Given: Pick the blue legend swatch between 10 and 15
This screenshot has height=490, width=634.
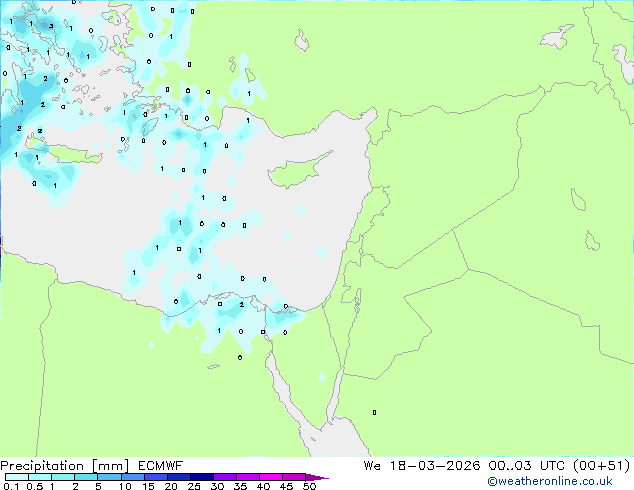Looking at the screenshot, I should point(132,477).
